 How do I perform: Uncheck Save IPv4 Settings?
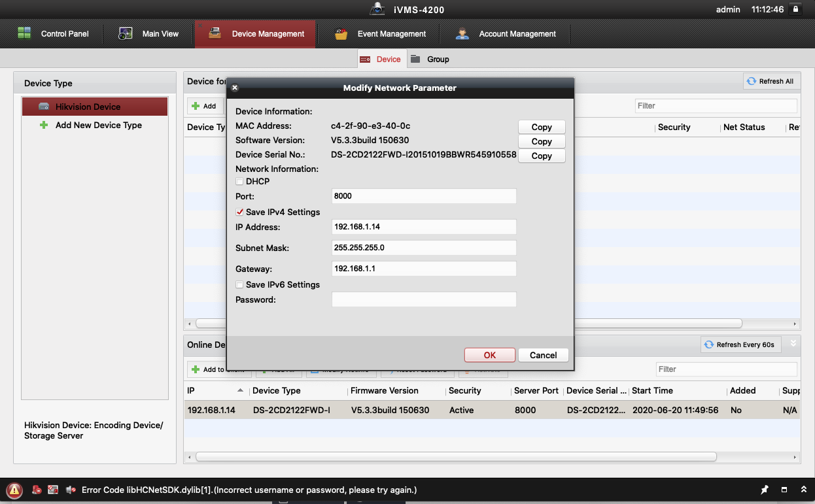pos(239,212)
